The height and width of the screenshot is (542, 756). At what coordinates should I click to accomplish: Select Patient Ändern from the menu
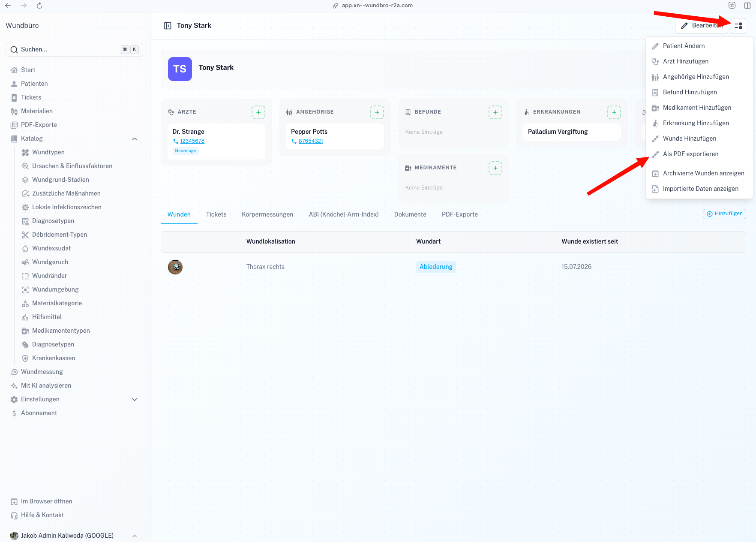coord(699,46)
